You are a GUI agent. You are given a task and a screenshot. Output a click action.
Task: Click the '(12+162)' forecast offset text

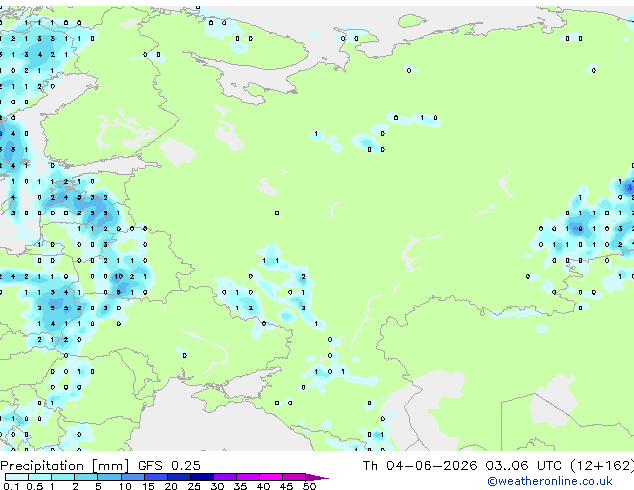(x=602, y=466)
